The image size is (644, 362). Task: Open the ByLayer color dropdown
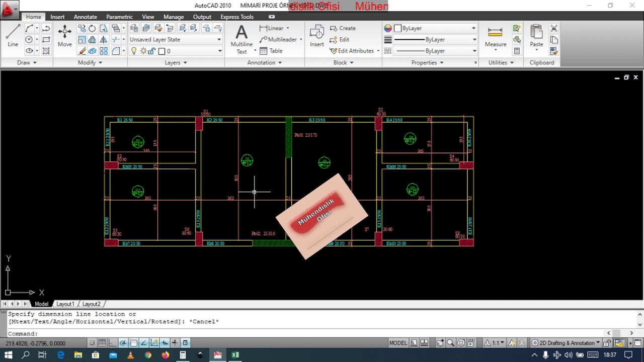(x=435, y=28)
